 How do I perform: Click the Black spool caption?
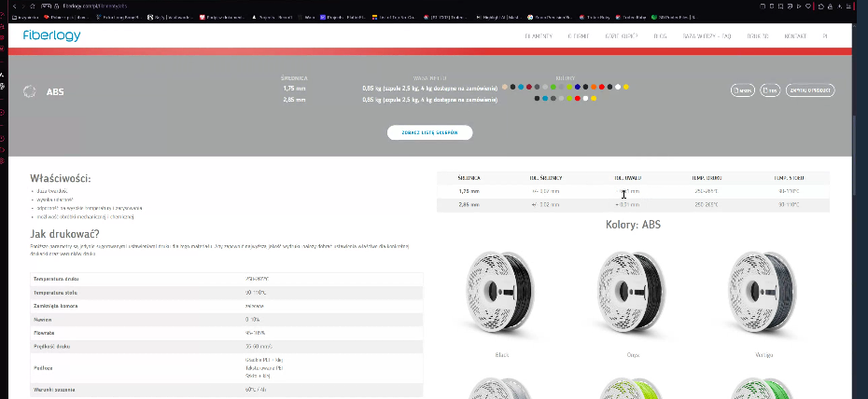pos(501,355)
